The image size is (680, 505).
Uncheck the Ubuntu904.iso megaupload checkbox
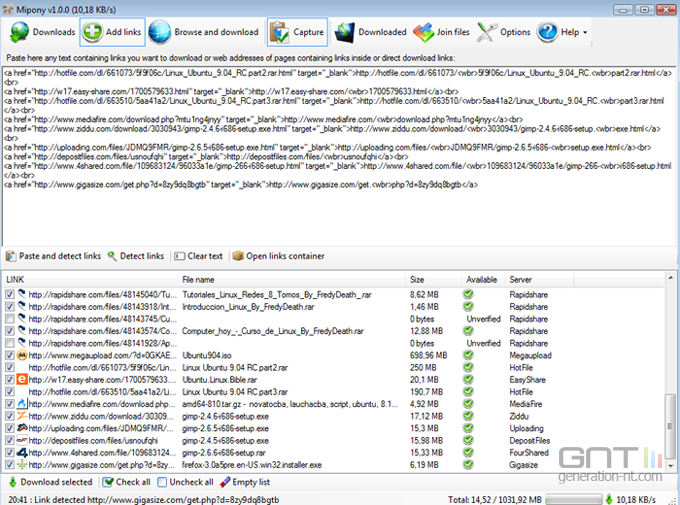[10, 355]
